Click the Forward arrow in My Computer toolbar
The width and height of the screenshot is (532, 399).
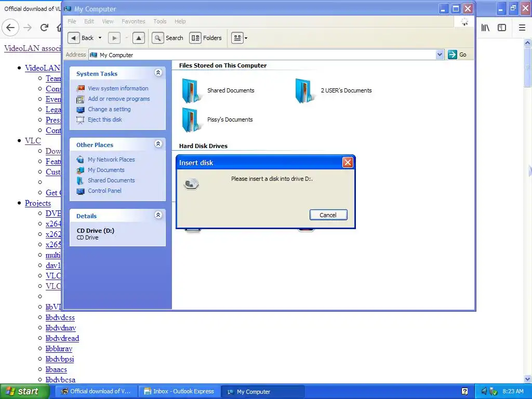tap(114, 38)
